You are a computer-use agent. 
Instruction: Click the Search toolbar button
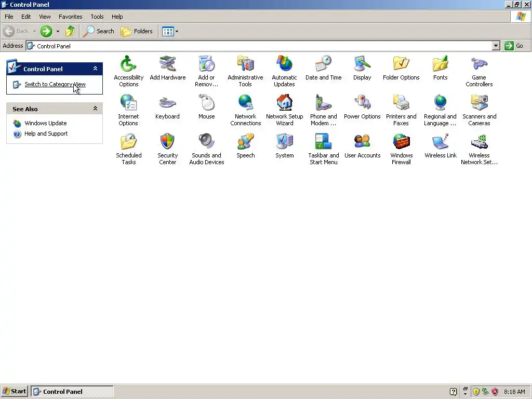point(98,31)
